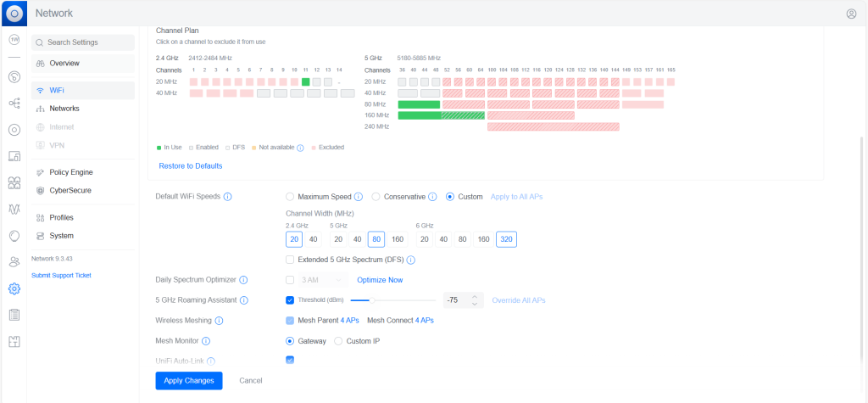
Task: Click info icon beside Extended 5 GHz Spectrum
Action: coord(411,260)
